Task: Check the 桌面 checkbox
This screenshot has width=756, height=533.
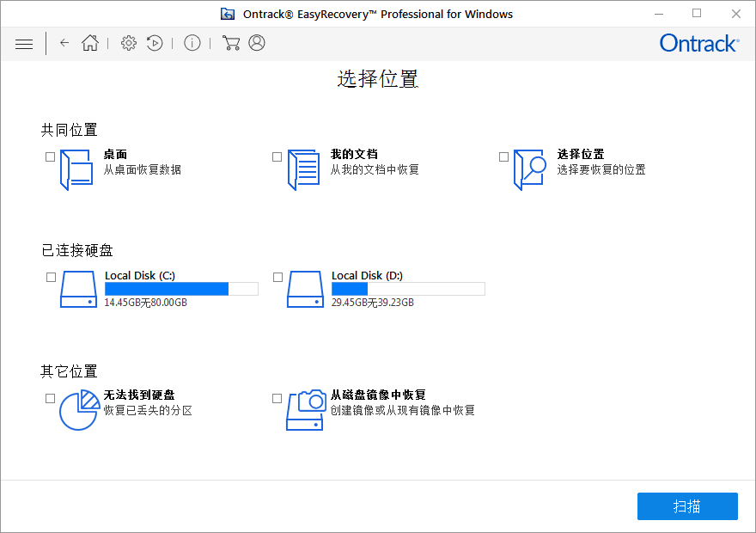Action: point(50,156)
